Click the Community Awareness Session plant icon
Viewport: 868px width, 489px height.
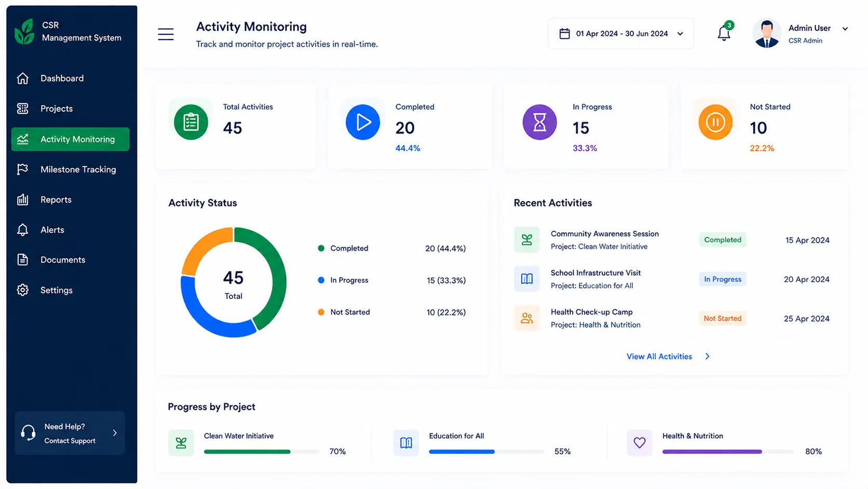point(527,240)
